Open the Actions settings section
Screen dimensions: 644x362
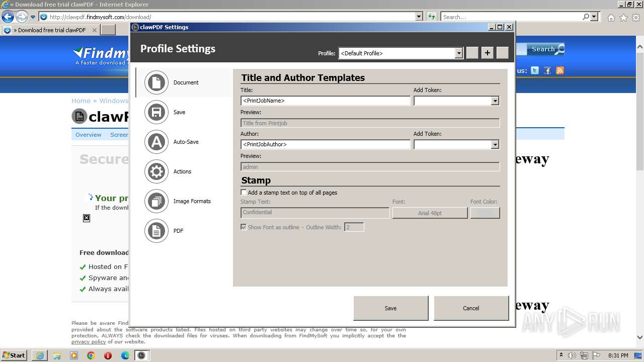tap(184, 171)
